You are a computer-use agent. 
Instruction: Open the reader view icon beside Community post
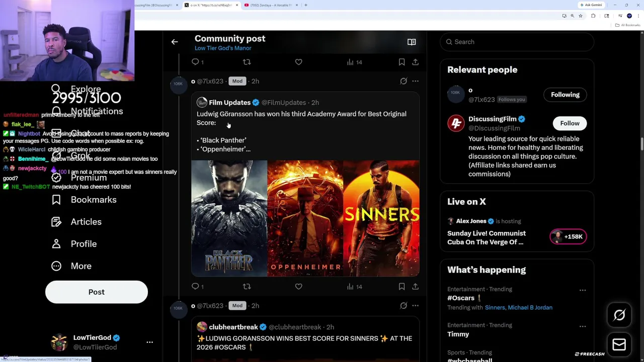pyautogui.click(x=412, y=42)
